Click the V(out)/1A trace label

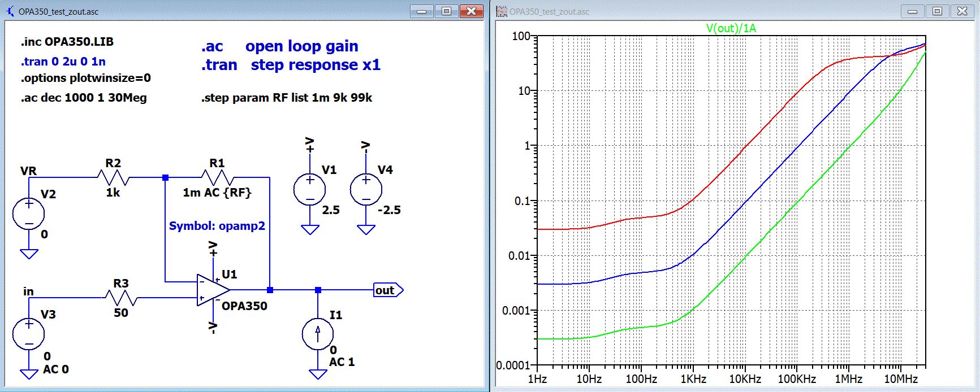pos(731,28)
